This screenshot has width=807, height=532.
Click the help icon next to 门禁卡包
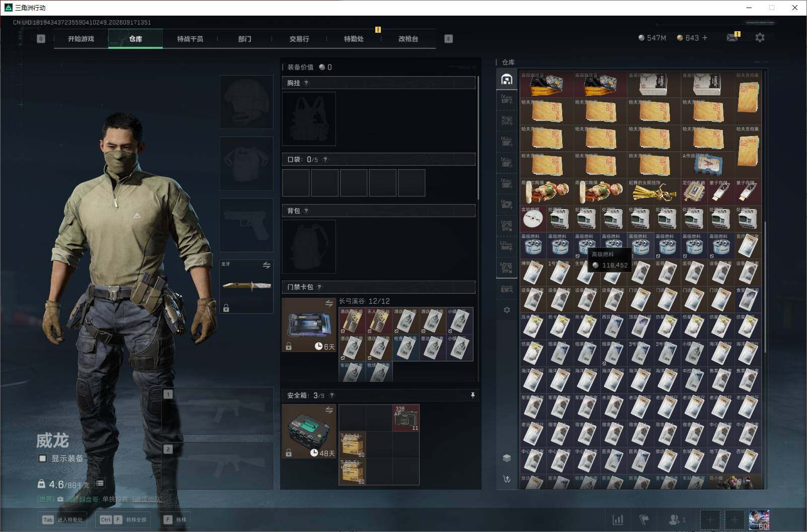click(319, 287)
